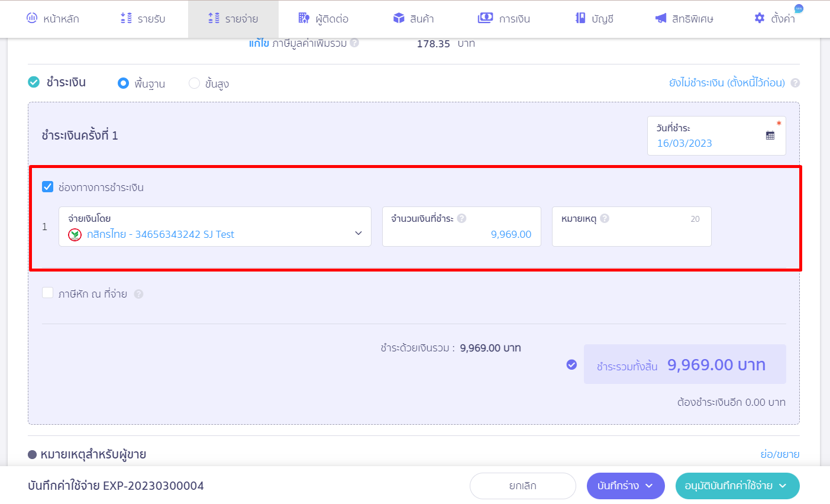Viewport: 830px width, 504px height.
Task: Click help icon next to ภาษีมูลค่าเพิ่มรวม
Action: [354, 43]
